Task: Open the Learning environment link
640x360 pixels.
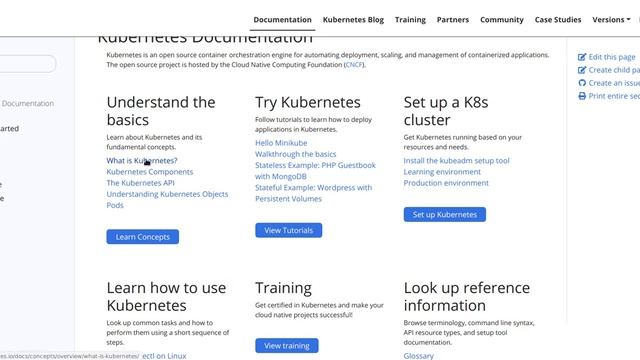Action: pyautogui.click(x=442, y=172)
